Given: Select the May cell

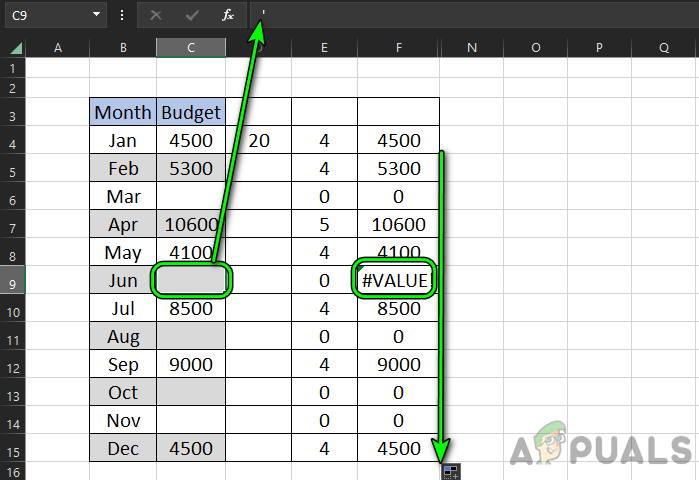Looking at the screenshot, I should pos(123,252).
